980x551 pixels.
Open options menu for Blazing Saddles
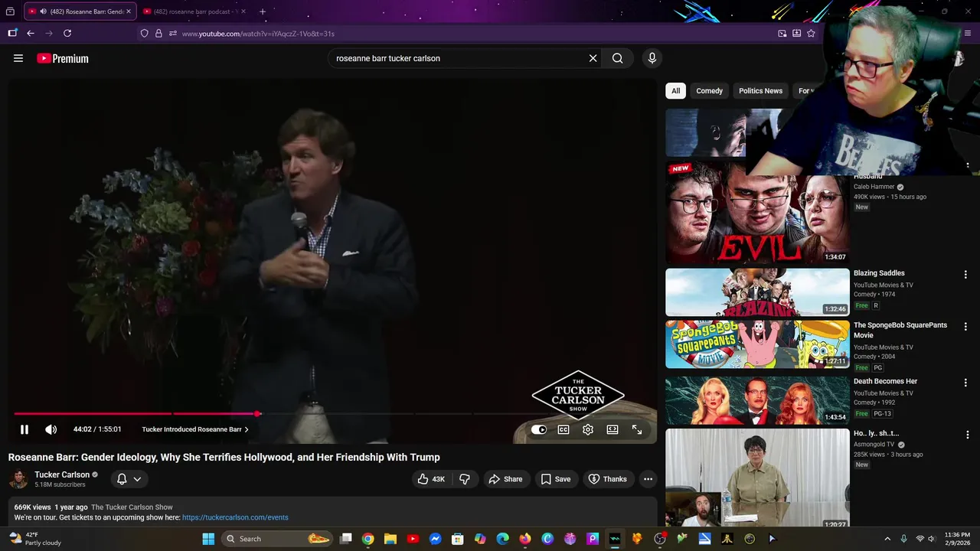coord(965,275)
